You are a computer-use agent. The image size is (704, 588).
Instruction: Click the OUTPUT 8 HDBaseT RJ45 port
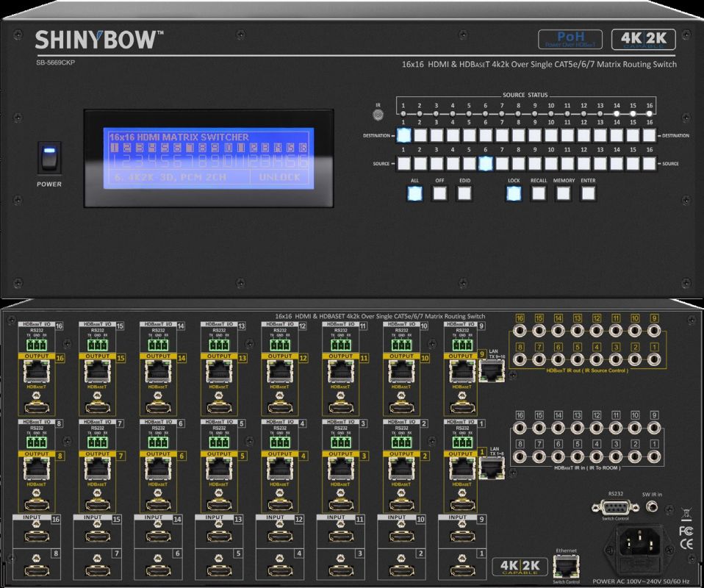coord(36,470)
